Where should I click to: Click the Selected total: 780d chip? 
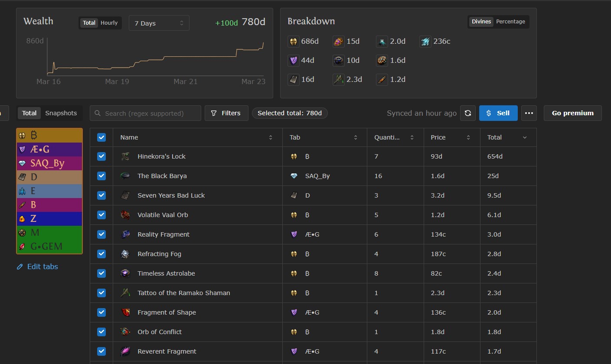[x=290, y=113]
